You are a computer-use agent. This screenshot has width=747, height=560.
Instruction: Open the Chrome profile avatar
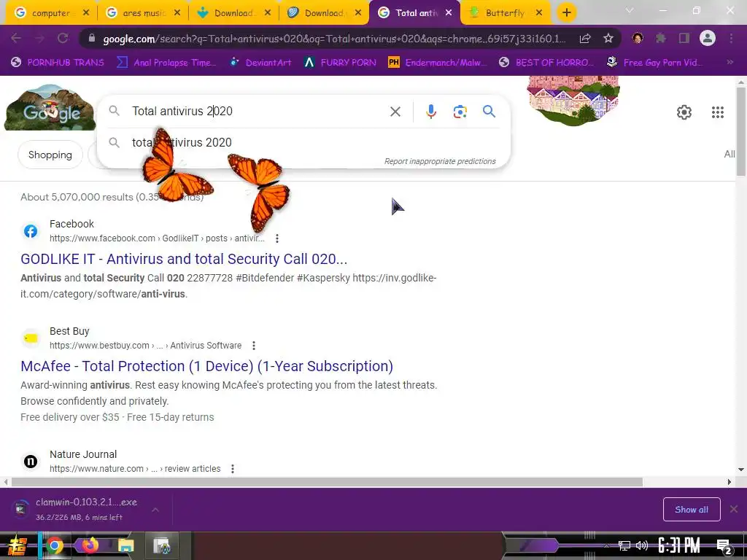click(x=708, y=38)
